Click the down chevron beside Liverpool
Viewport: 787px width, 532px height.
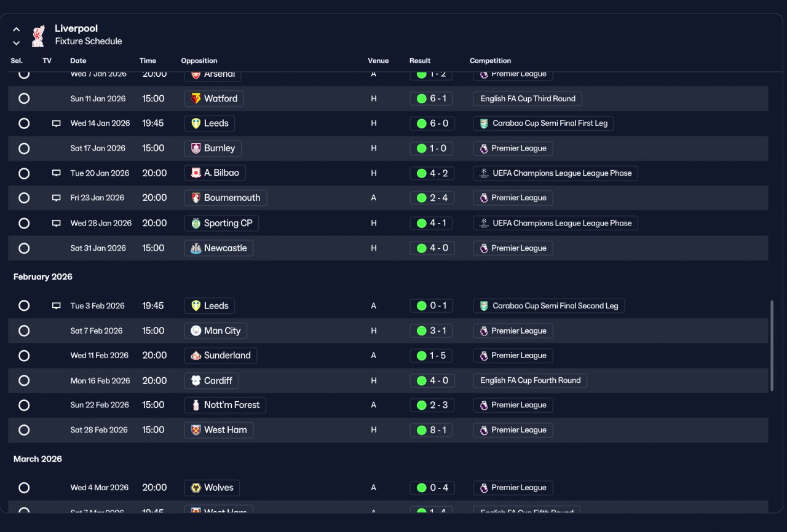coord(17,43)
